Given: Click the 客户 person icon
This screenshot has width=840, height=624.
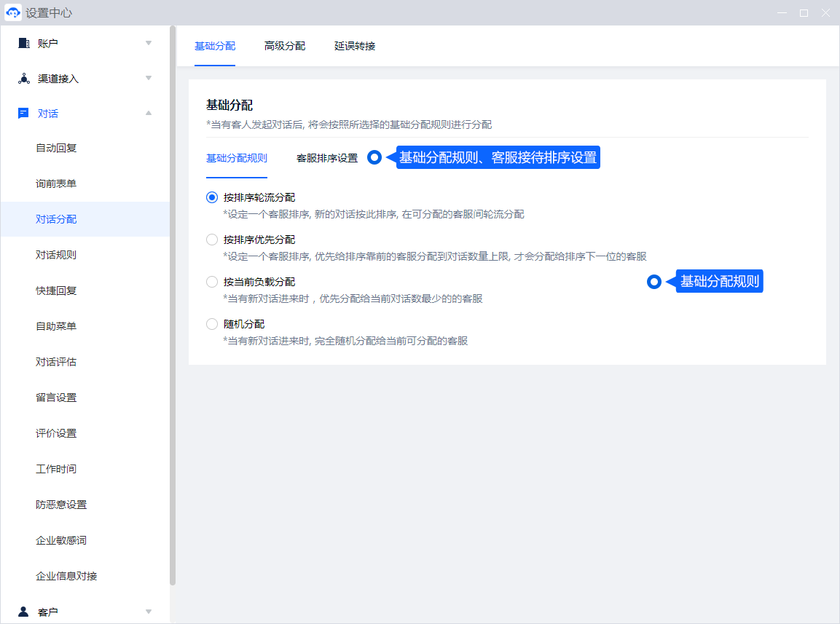Looking at the screenshot, I should click(23, 611).
